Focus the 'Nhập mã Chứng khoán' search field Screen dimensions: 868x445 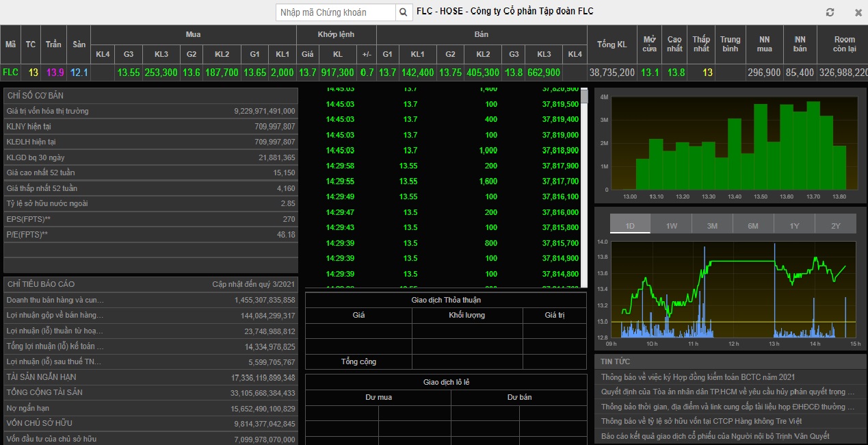pyautogui.click(x=336, y=12)
